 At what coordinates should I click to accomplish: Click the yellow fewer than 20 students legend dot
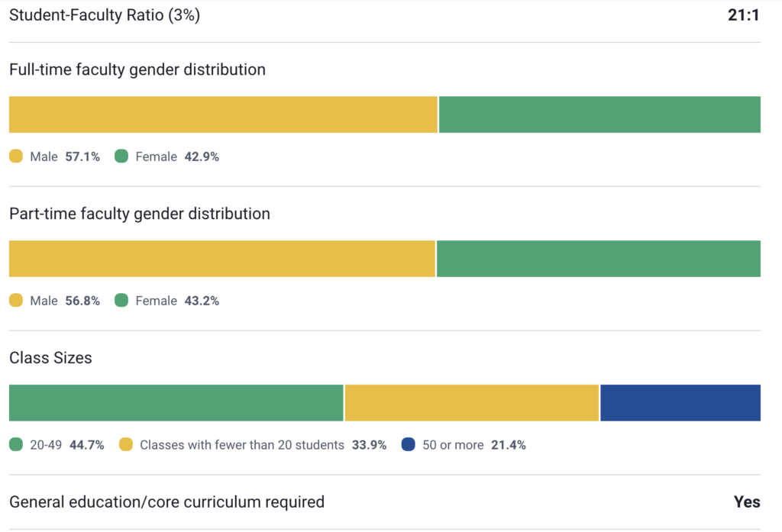pyautogui.click(x=126, y=444)
